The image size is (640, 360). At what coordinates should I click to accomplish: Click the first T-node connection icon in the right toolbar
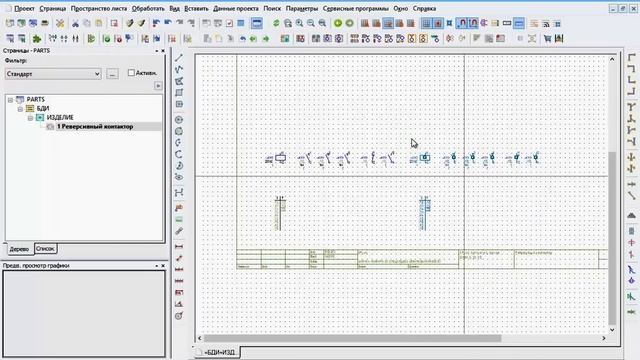[x=631, y=107]
